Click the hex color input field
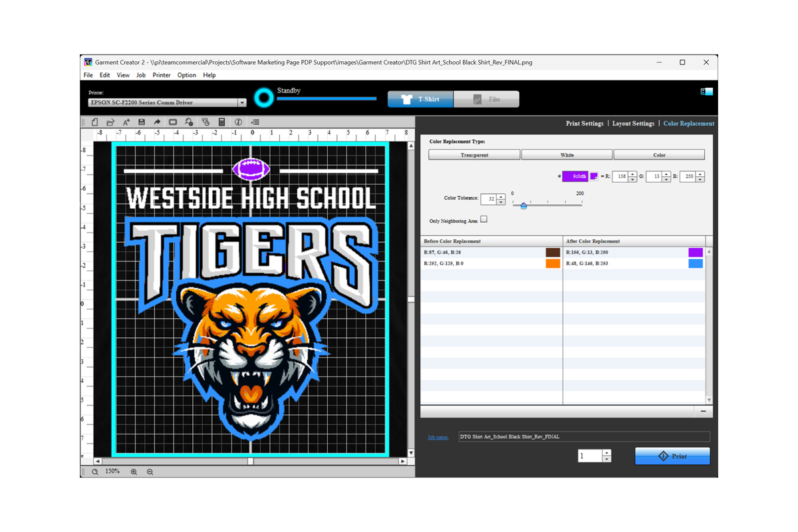Image resolution: width=798 pixels, height=532 pixels. coord(575,176)
